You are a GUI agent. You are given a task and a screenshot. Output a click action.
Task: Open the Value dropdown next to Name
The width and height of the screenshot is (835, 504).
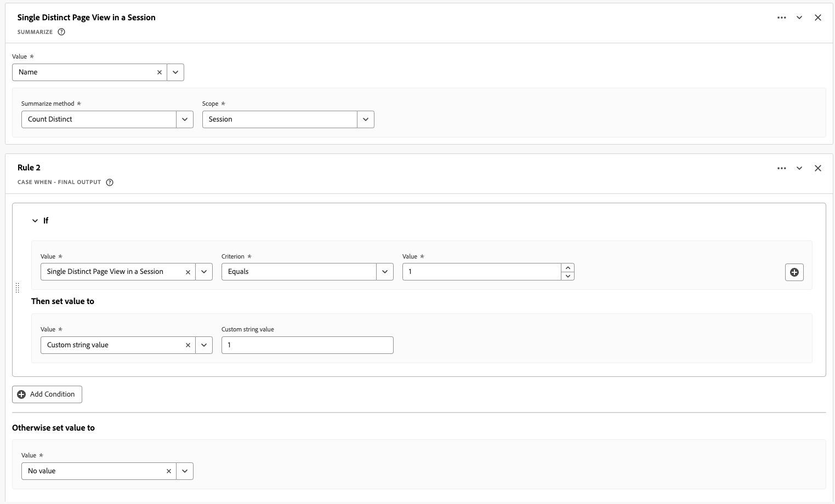tap(175, 72)
